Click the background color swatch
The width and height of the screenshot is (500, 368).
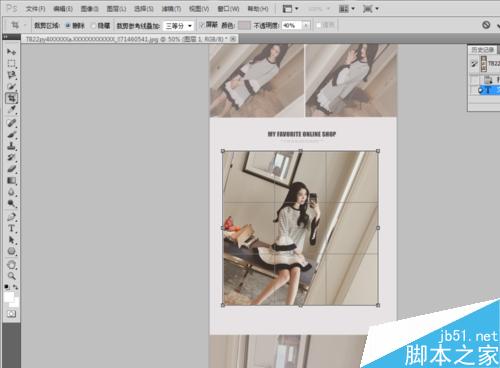(x=15, y=303)
